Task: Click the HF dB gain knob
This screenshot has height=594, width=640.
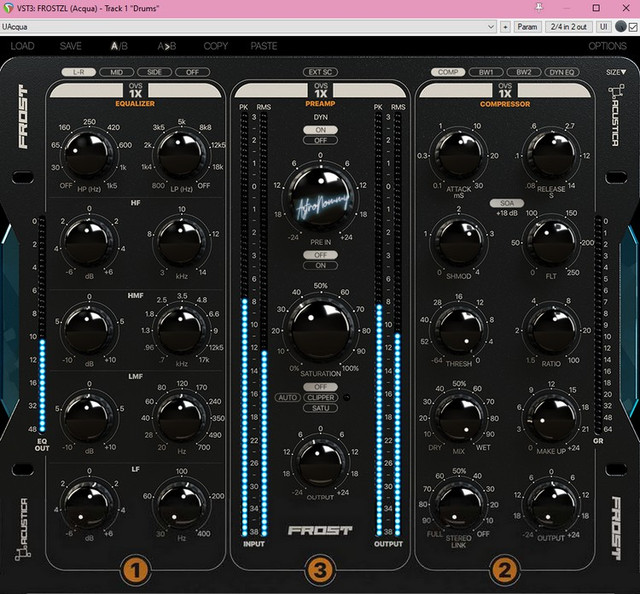Action: click(89, 242)
